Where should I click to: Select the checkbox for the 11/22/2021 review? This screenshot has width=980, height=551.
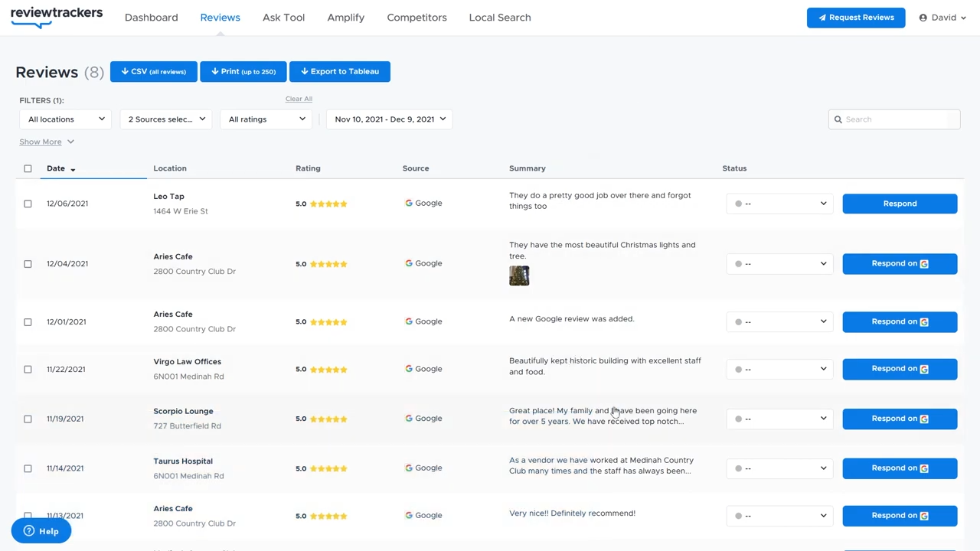[28, 370]
